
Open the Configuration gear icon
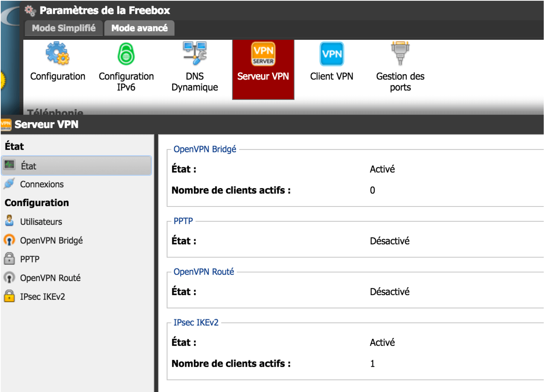[x=58, y=53]
